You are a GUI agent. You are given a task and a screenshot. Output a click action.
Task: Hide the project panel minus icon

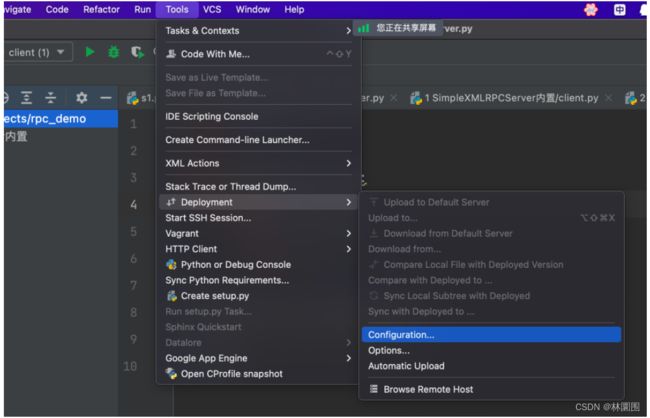pos(106,98)
